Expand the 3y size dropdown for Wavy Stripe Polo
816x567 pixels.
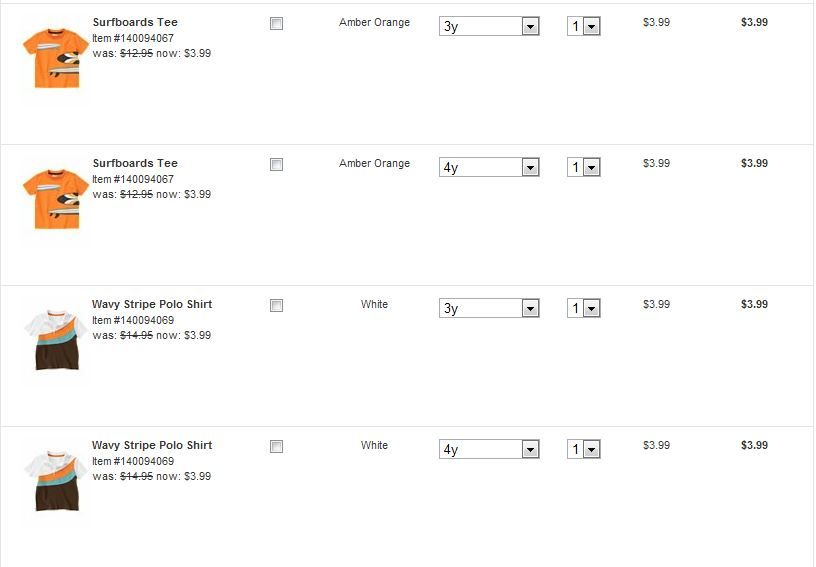click(489, 309)
